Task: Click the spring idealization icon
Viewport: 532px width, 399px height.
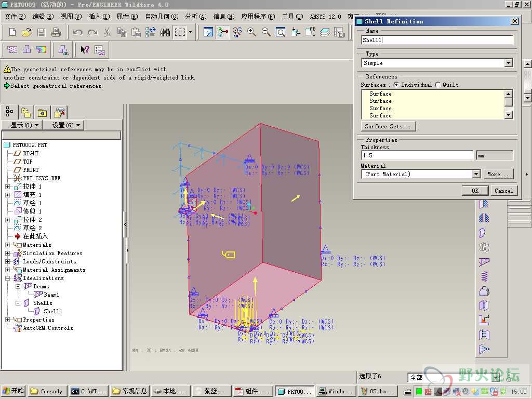Action: pos(484,276)
